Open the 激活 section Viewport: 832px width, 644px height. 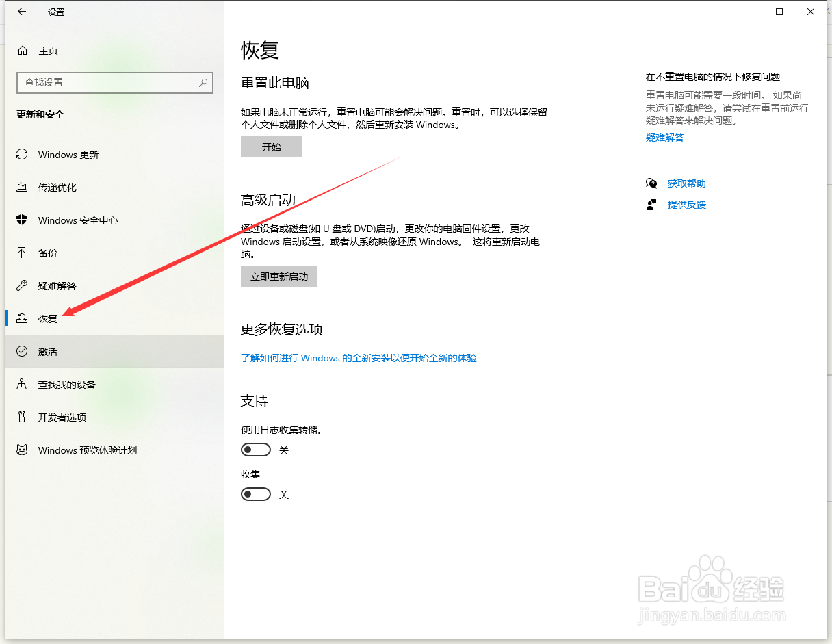coord(115,352)
